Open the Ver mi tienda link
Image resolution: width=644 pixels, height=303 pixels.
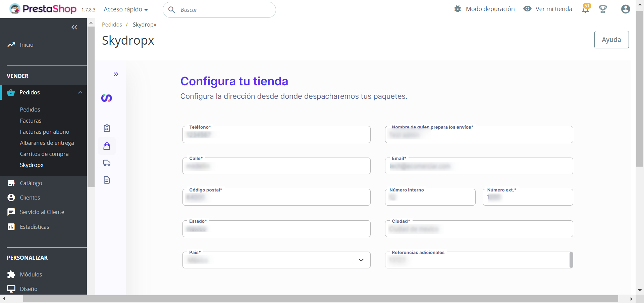coord(554,9)
